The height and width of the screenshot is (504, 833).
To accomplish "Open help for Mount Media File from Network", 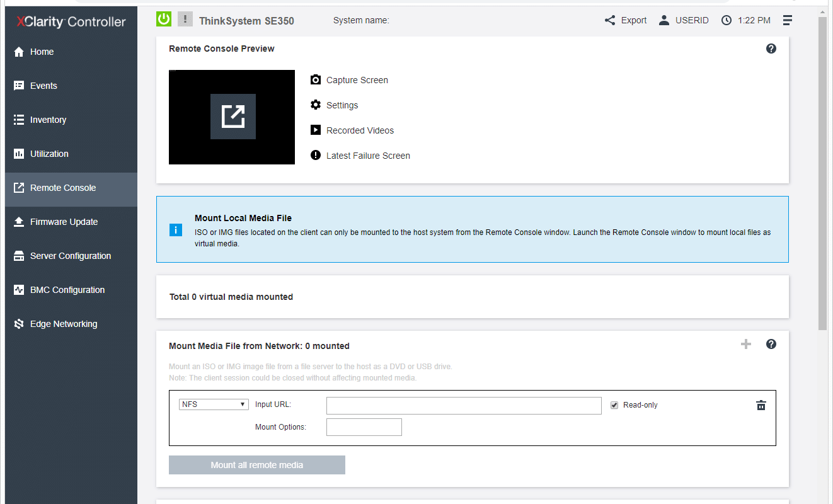I will [x=771, y=344].
